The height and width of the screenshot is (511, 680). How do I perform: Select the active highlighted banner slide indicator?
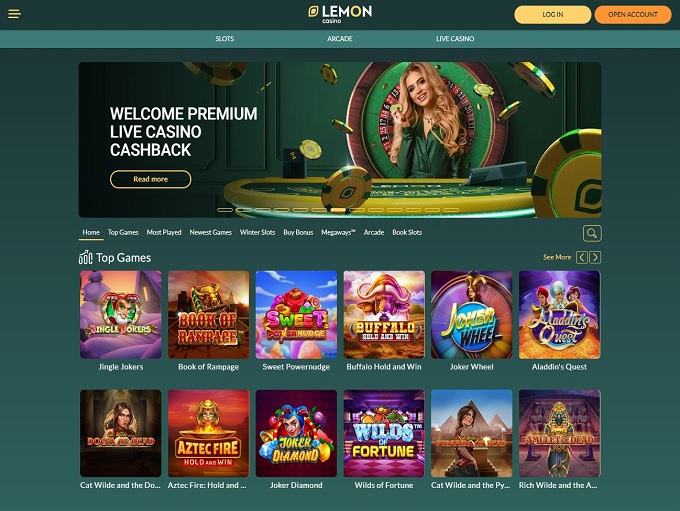339,210
